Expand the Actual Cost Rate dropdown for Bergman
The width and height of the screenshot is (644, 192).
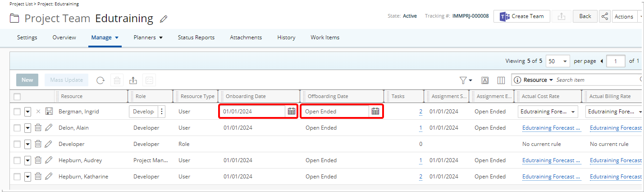[x=573, y=112]
